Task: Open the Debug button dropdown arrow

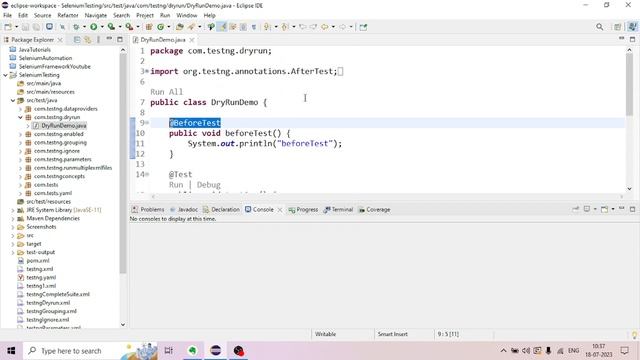Action: [x=84, y=27]
